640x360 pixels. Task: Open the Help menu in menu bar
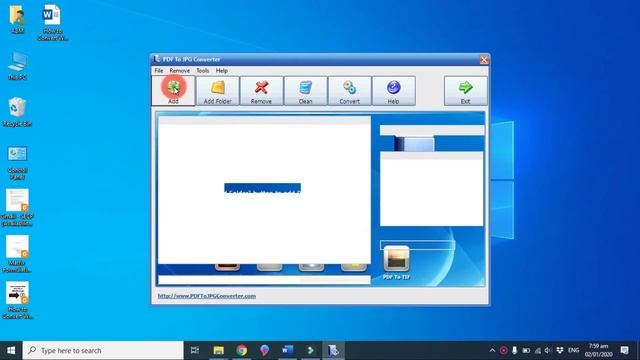point(222,71)
